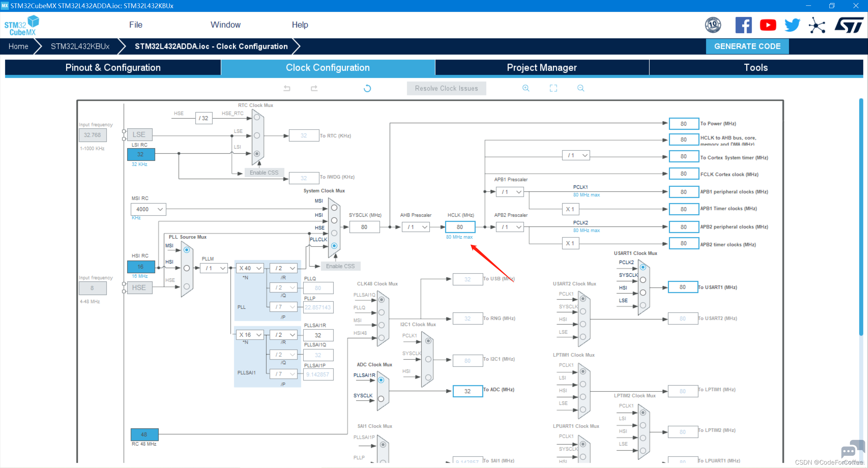Viewport: 868px width, 468px height.
Task: Click the To Power (MHz) value field
Action: pos(684,124)
